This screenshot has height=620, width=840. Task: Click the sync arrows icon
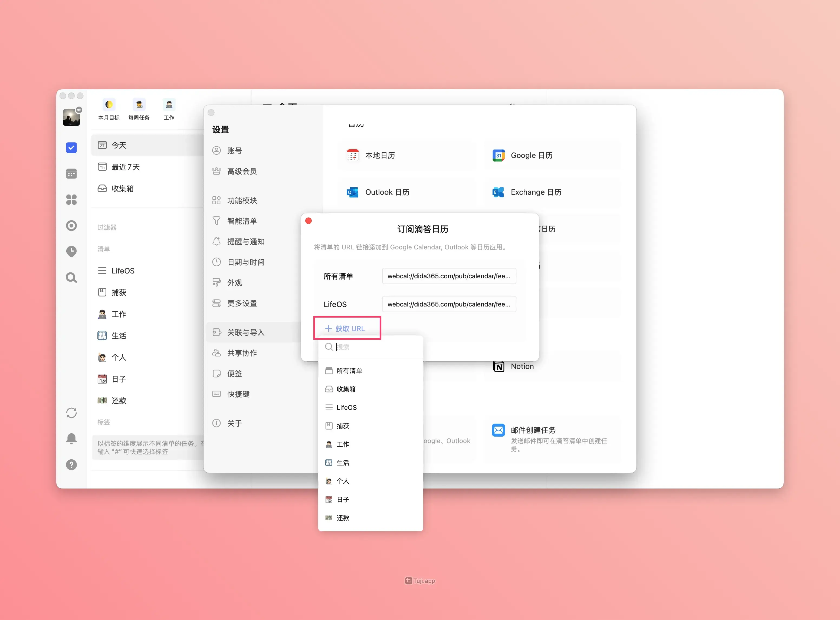click(x=71, y=413)
